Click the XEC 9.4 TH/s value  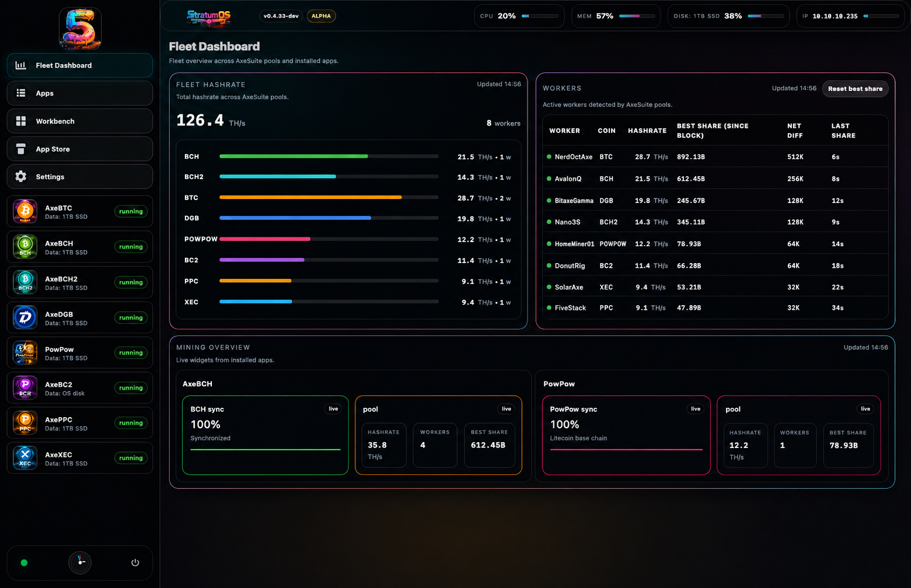click(x=476, y=302)
